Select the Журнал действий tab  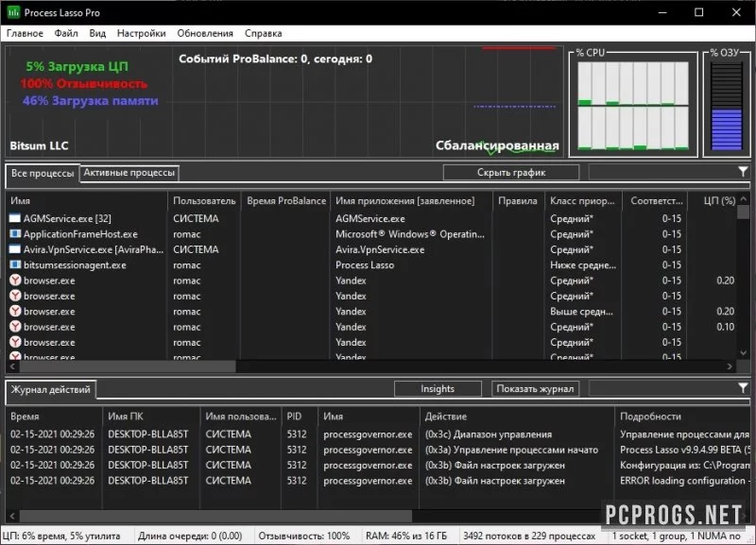coord(51,389)
